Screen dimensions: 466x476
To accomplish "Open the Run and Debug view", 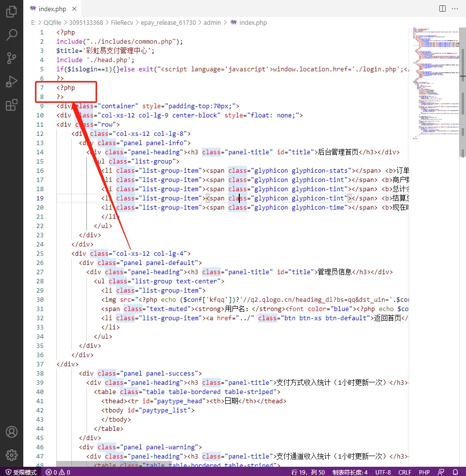I will 12,82.
